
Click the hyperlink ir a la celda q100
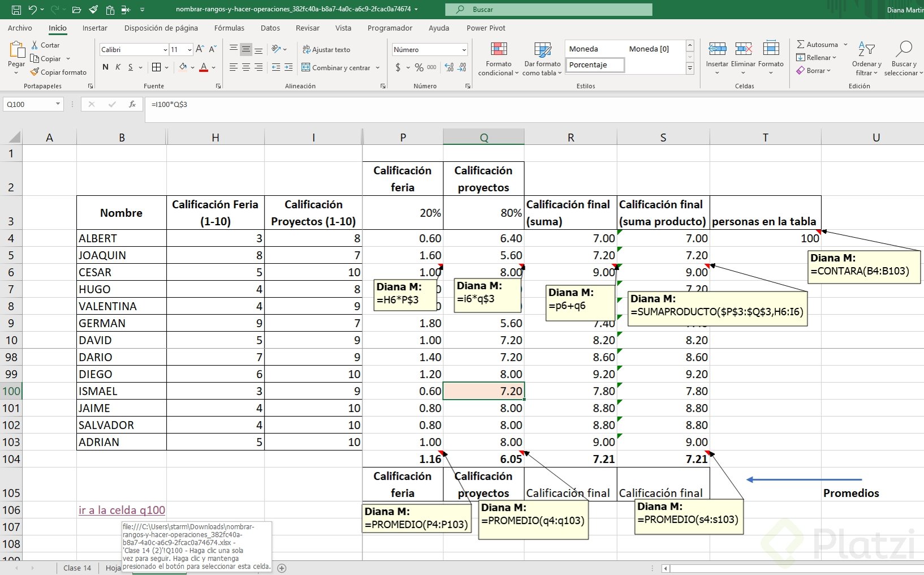[x=122, y=510]
